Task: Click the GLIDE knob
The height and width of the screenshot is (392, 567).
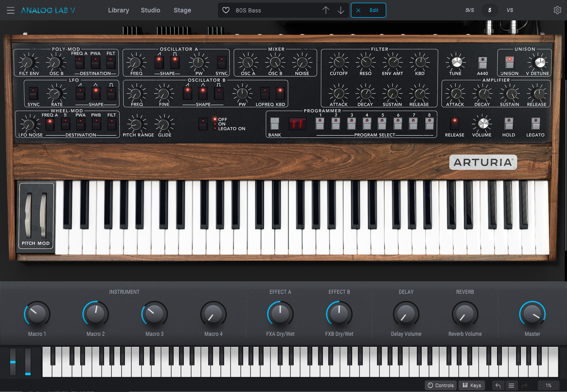Action: (164, 124)
